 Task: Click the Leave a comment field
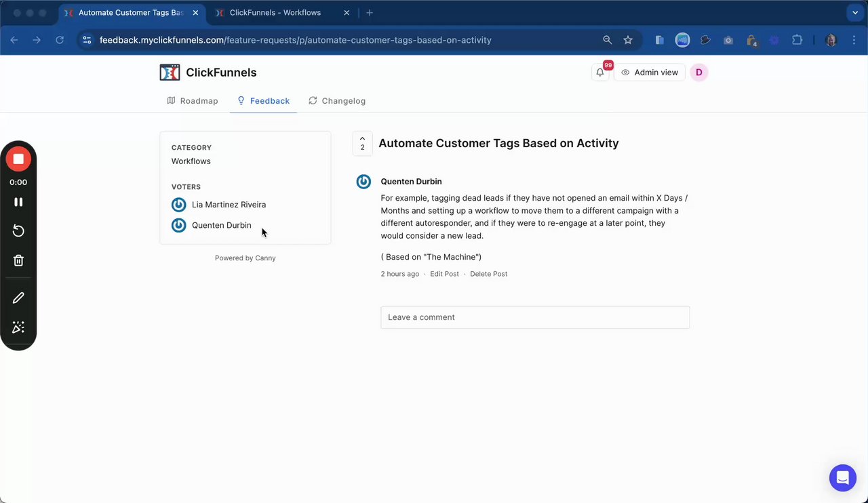tap(535, 317)
